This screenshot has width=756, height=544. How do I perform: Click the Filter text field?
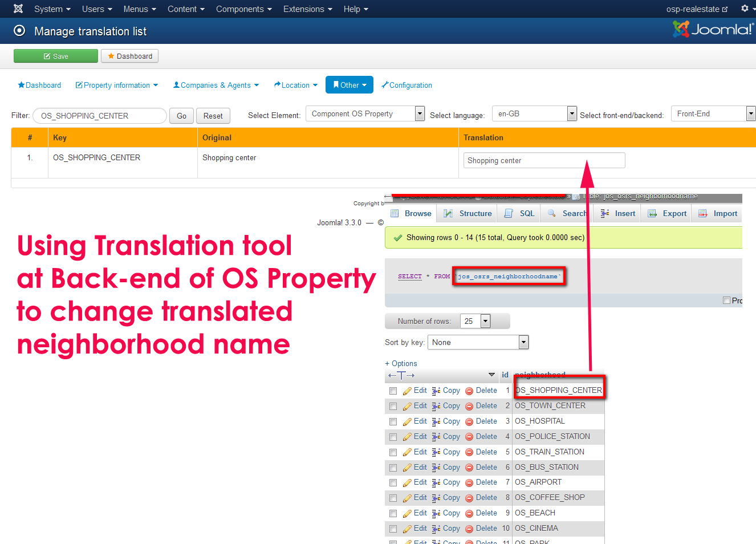coord(100,116)
